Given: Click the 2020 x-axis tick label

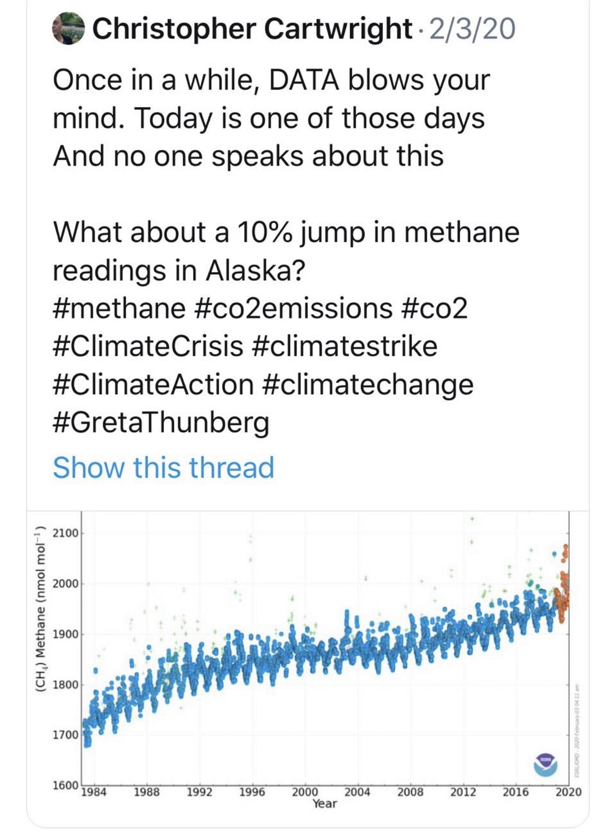Looking at the screenshot, I should coord(568,792).
